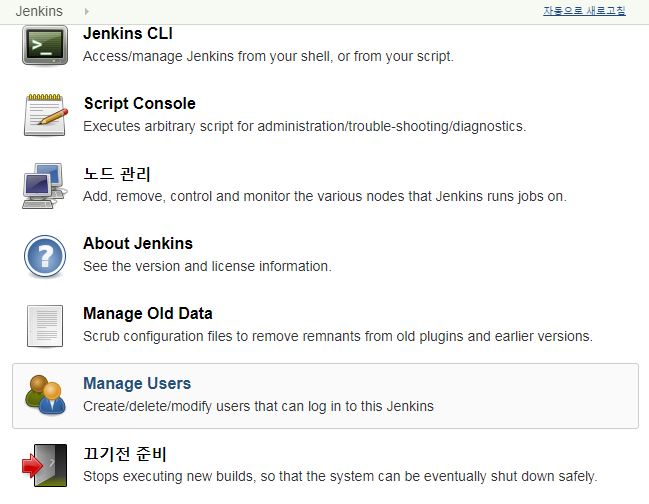649x504 pixels.
Task: Click 'Access/manage Jenkins from your shell' description
Action: click(x=268, y=56)
